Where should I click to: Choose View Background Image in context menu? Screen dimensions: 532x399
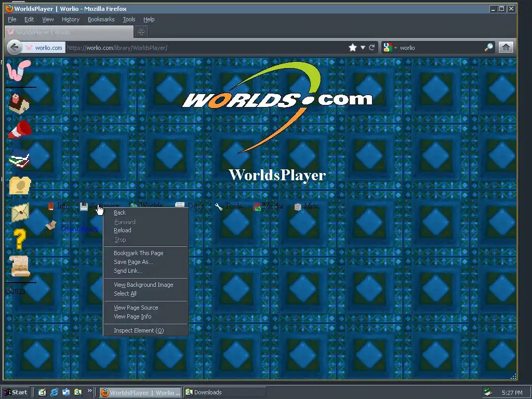(145, 285)
